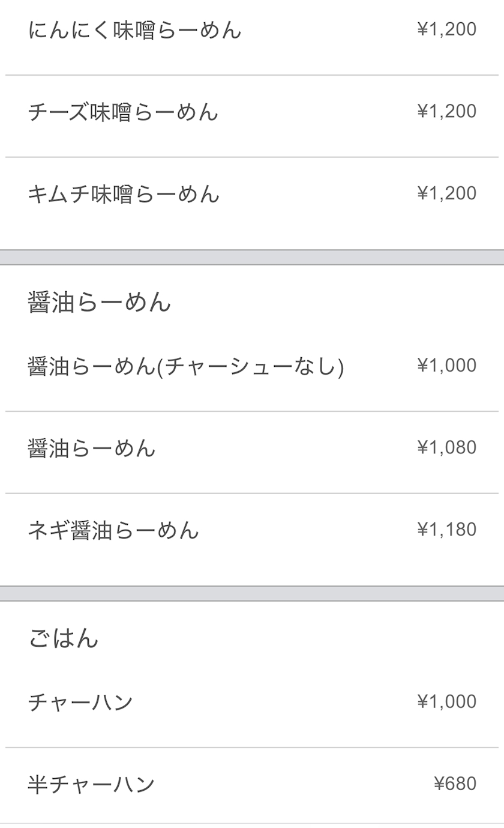Click the ¥1,000 price for チャーシューなし ramen
Image resolution: width=504 pixels, height=828 pixels.
(x=446, y=366)
